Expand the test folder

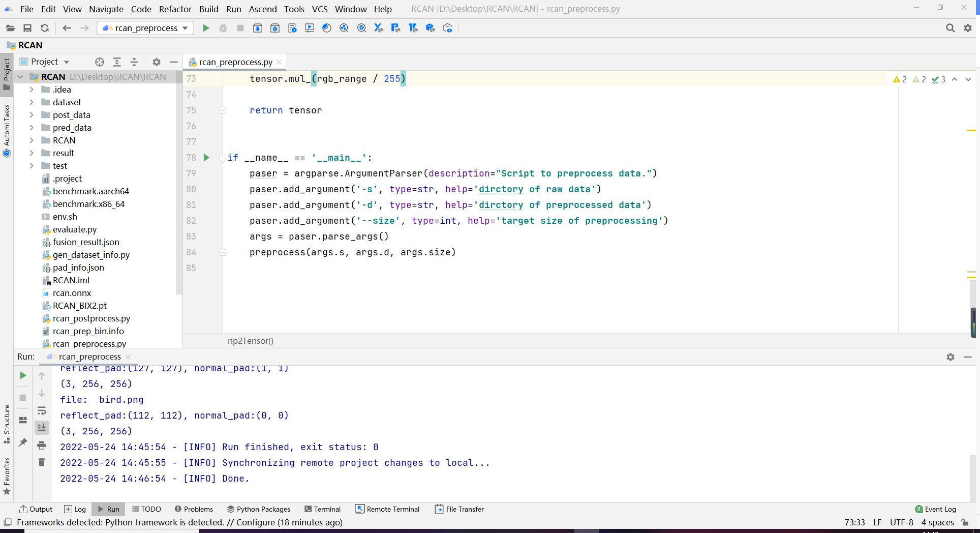32,166
